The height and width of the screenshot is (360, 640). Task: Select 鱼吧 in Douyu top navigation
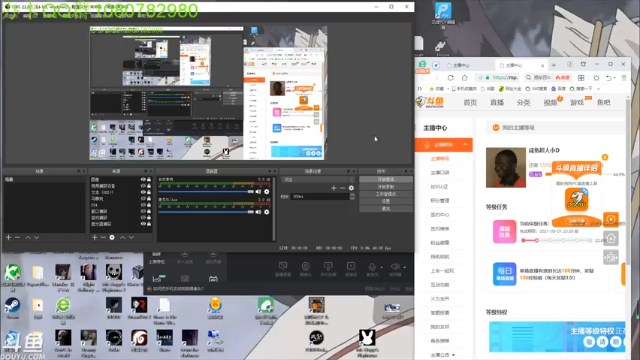603,102
